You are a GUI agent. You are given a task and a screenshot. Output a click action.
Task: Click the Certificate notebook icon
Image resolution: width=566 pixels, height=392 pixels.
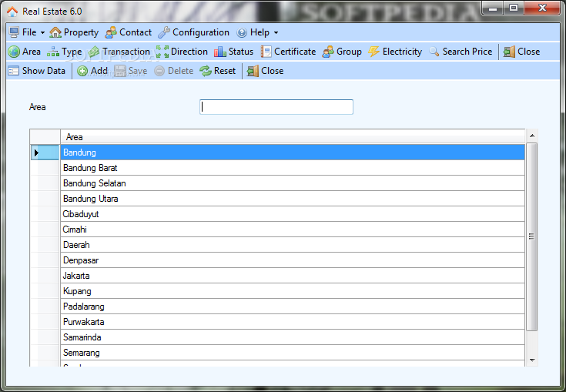click(266, 52)
